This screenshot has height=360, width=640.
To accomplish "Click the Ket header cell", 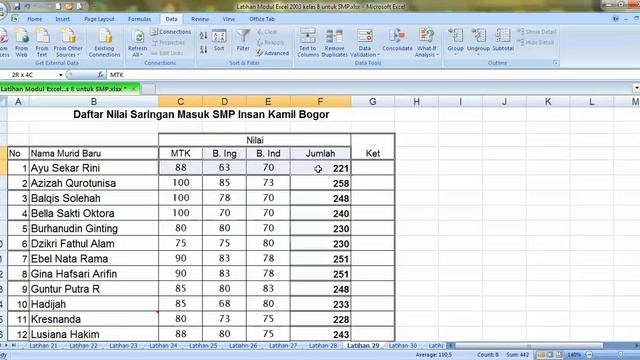I will click(x=373, y=153).
